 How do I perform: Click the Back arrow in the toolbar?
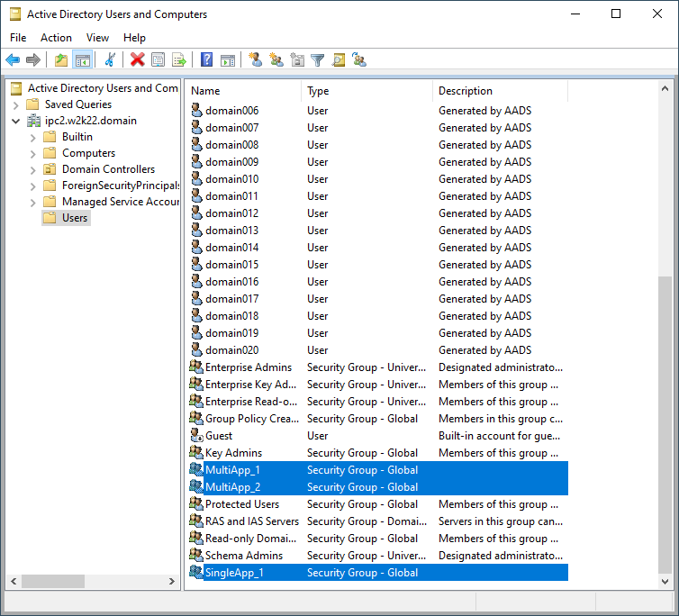pos(13,60)
